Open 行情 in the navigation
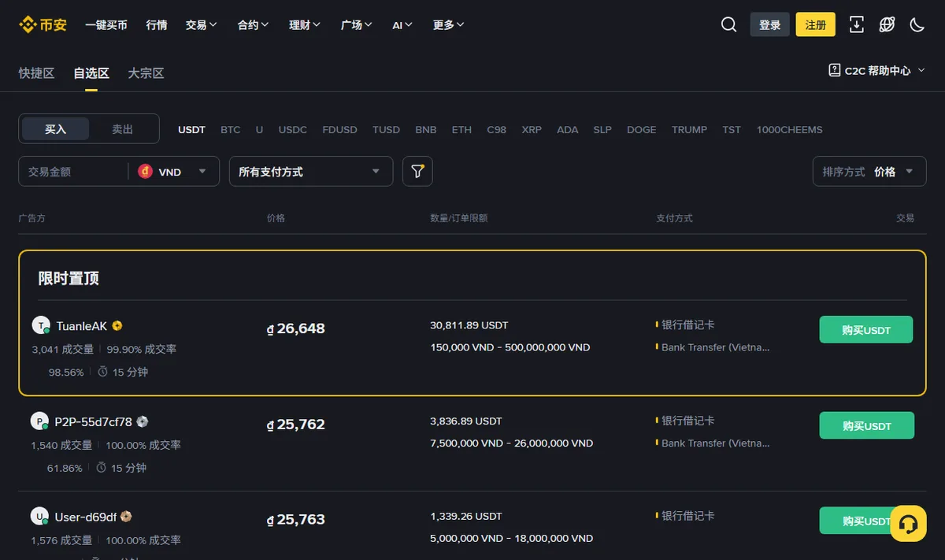Image resolution: width=945 pixels, height=560 pixels. pyautogui.click(x=157, y=25)
